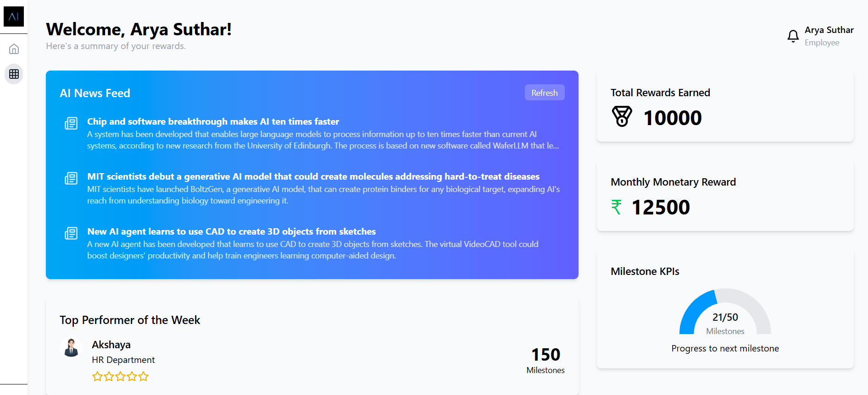Click the news icon beside the Chip breakthrough story

72,123
